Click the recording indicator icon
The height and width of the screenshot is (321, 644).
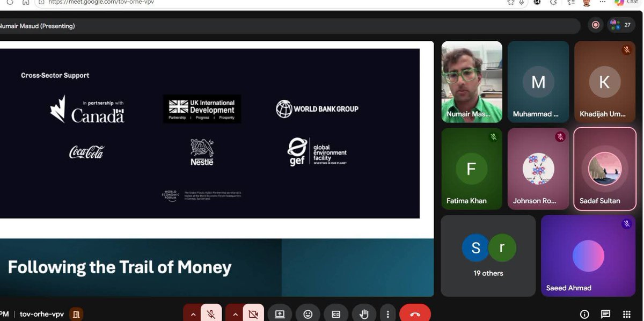(595, 25)
